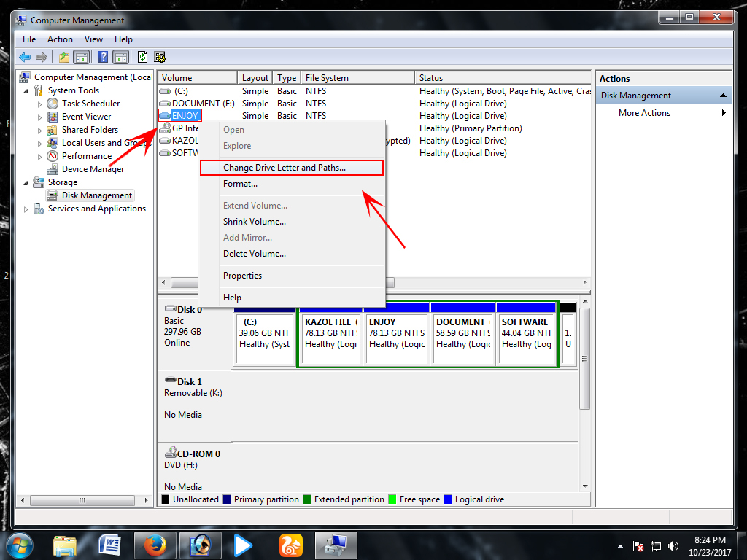This screenshot has width=747, height=560.
Task: Select Local Users and Groups
Action: click(107, 143)
